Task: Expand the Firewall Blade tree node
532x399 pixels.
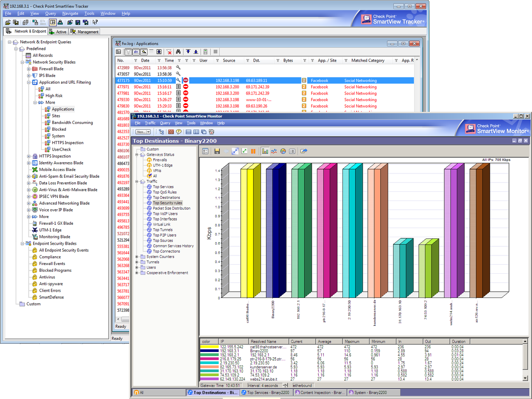Action: pos(29,69)
